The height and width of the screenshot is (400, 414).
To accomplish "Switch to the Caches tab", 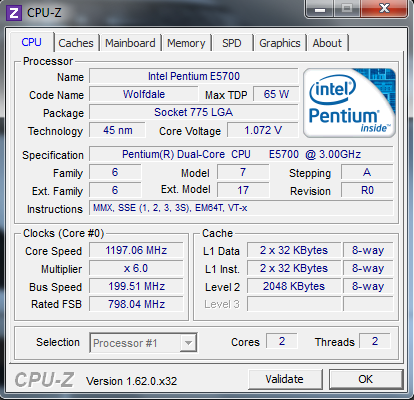I will coord(76,43).
